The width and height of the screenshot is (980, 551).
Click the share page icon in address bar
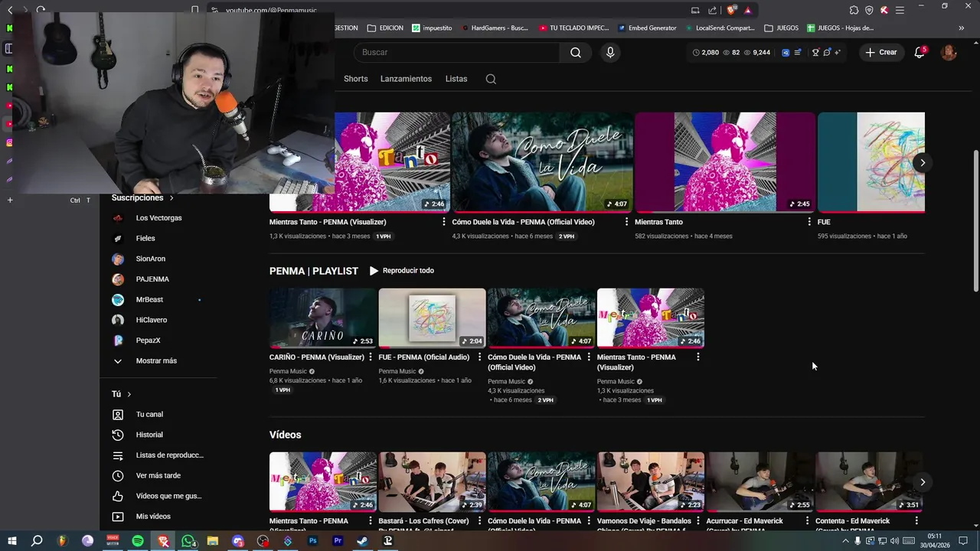pos(713,10)
